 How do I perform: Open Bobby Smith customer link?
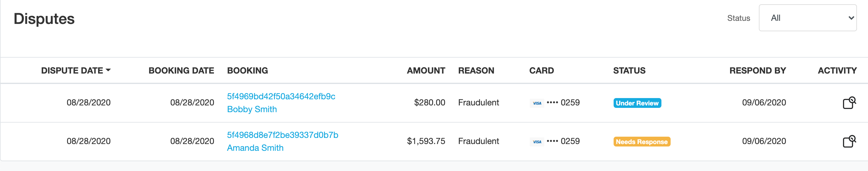[252, 109]
